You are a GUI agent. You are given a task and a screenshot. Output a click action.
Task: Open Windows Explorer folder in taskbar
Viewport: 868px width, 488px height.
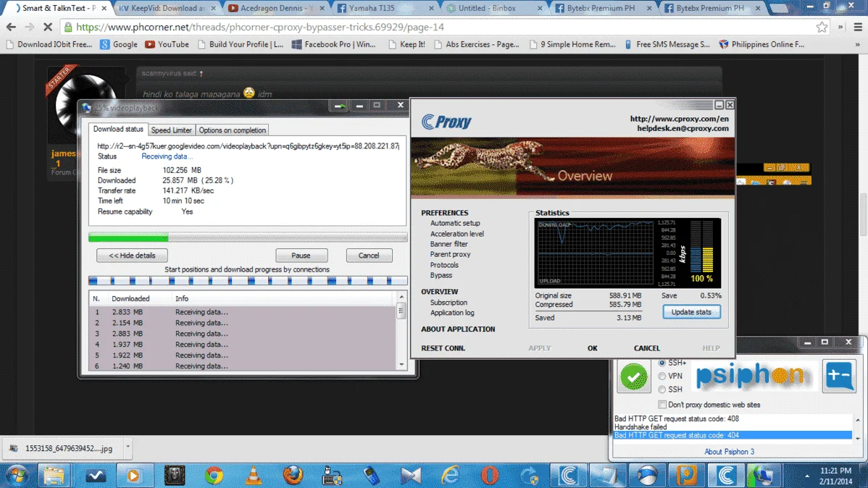(54, 475)
